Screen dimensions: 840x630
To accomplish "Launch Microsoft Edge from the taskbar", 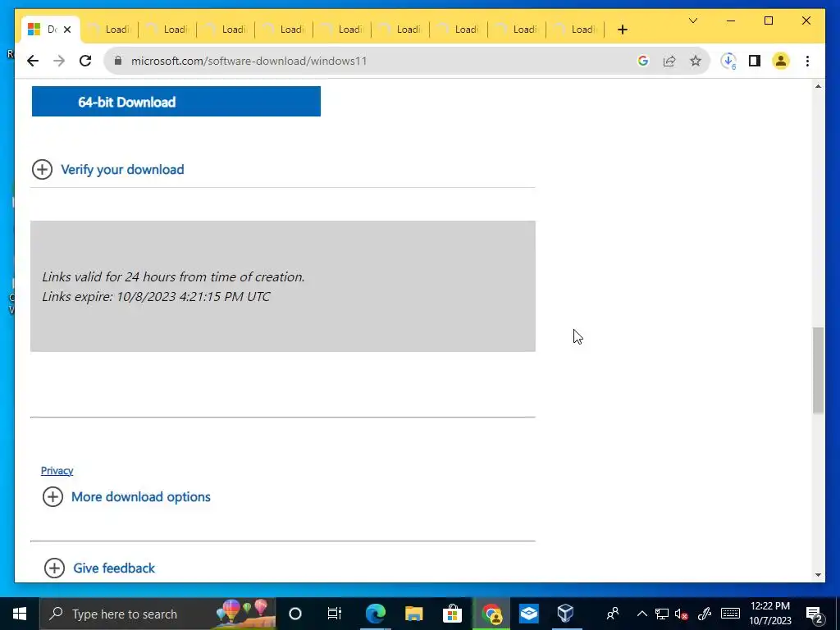I will point(375,614).
